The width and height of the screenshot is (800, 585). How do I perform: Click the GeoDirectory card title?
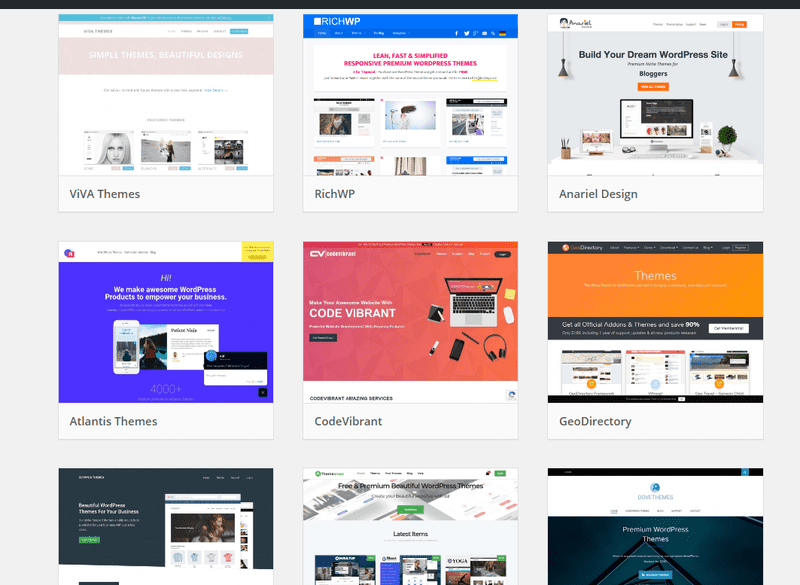tap(595, 421)
